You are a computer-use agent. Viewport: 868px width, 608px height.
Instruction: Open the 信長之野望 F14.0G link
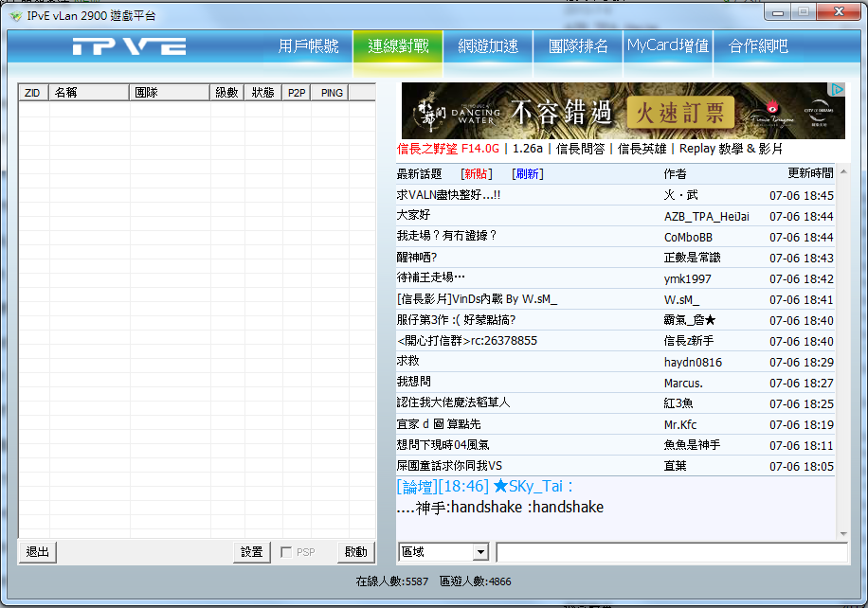point(447,149)
